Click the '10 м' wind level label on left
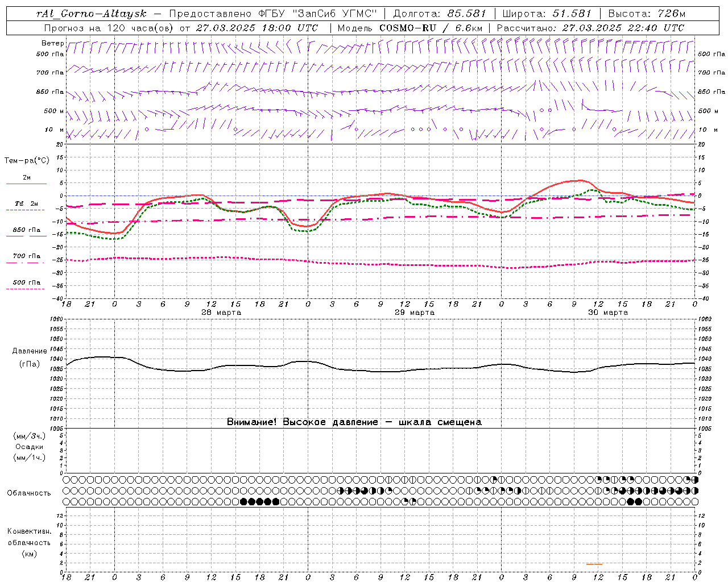Image resolution: width=728 pixels, height=582 pixels. [55, 130]
